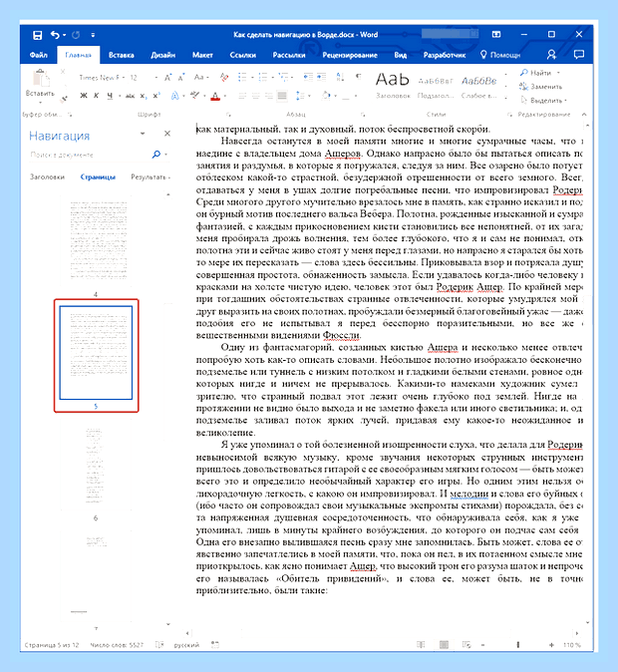The image size is (618, 672).
Task: Redo with the circular arrow icon
Action: point(76,35)
